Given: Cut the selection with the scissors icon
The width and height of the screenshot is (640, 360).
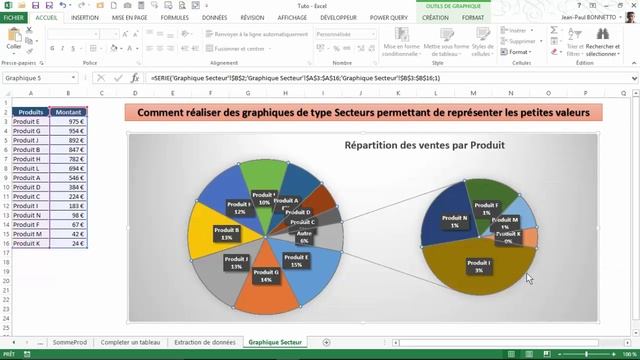Looking at the screenshot, I should coord(29,30).
